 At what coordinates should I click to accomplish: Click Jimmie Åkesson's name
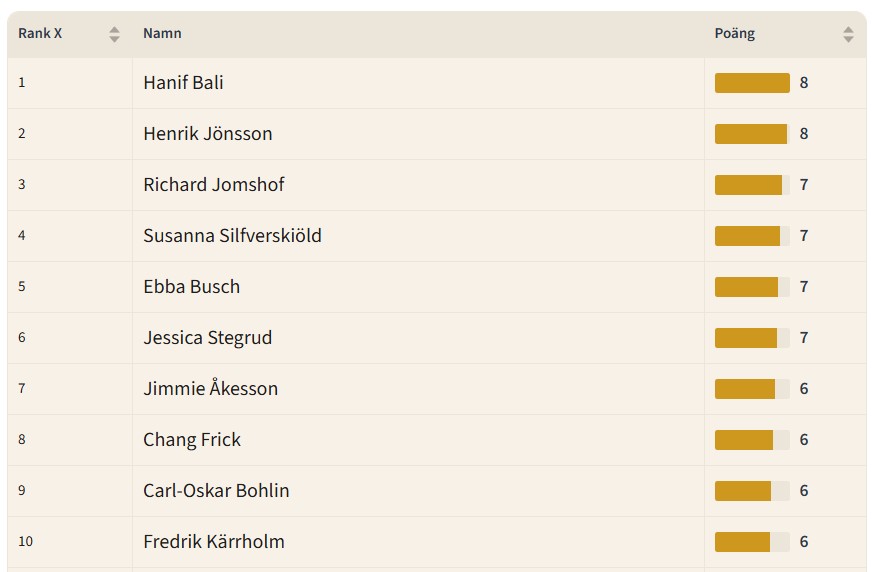coord(210,389)
